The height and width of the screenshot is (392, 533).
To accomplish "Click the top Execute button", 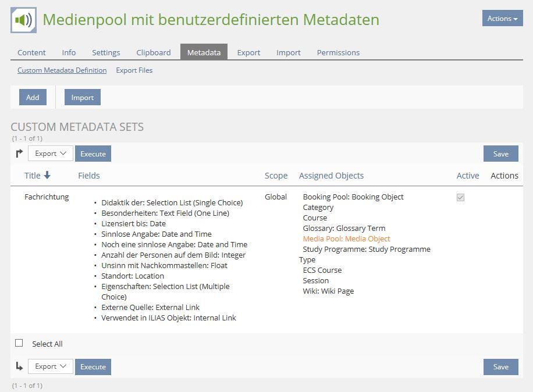I will pyautogui.click(x=93, y=154).
